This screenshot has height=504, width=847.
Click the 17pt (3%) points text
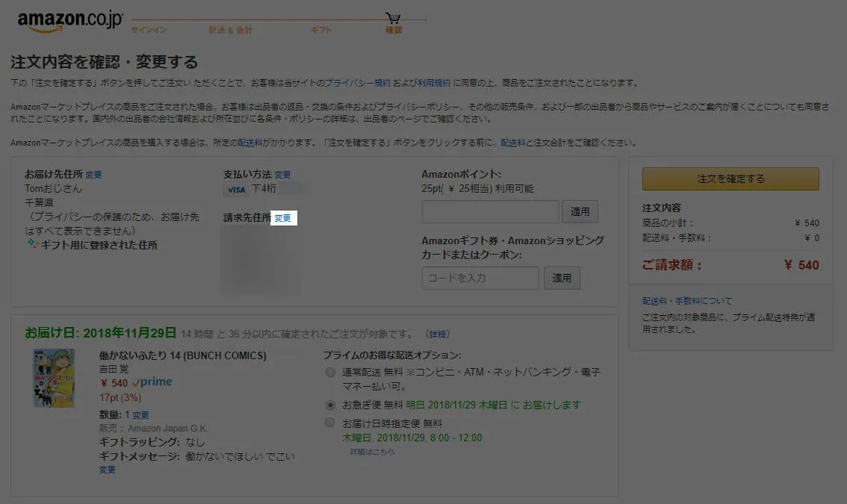point(120,397)
